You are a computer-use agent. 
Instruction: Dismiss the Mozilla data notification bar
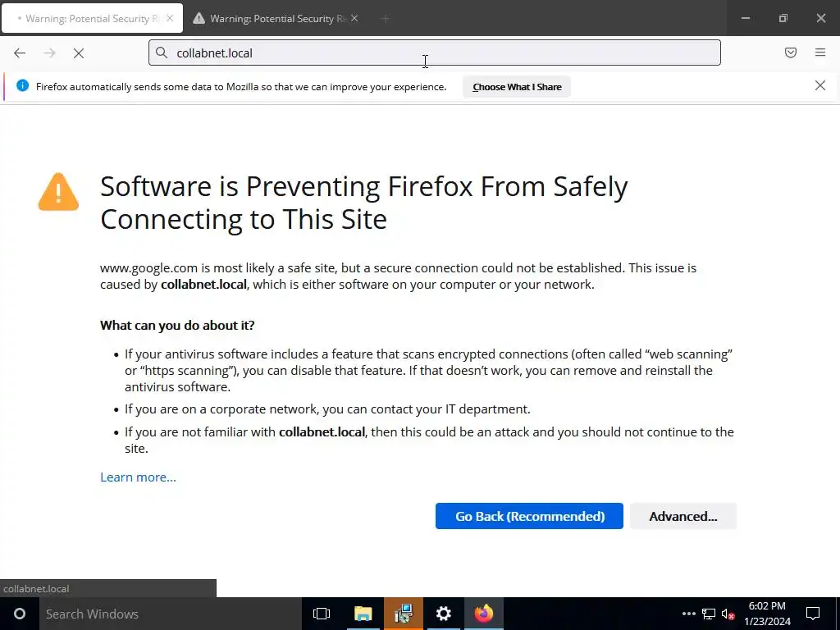point(820,85)
